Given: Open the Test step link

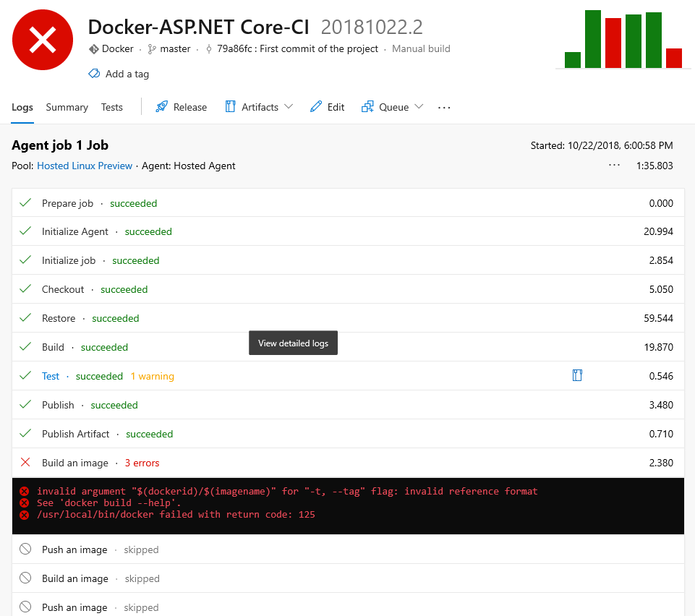Looking at the screenshot, I should click(x=51, y=376).
